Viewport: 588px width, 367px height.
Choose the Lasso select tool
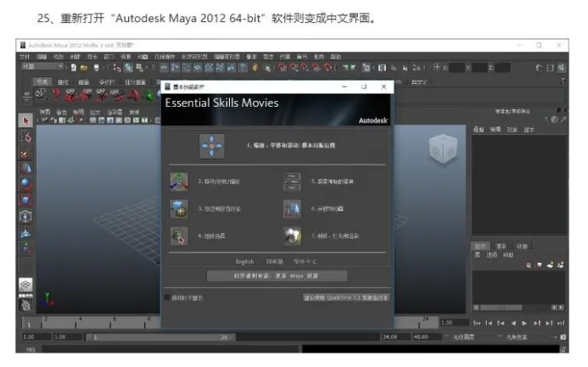click(25, 137)
